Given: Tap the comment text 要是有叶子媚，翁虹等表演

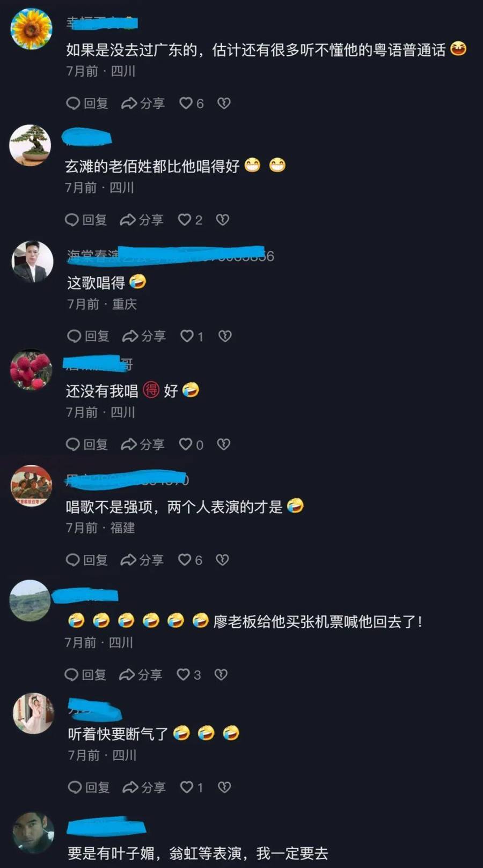Looking at the screenshot, I should (197, 853).
